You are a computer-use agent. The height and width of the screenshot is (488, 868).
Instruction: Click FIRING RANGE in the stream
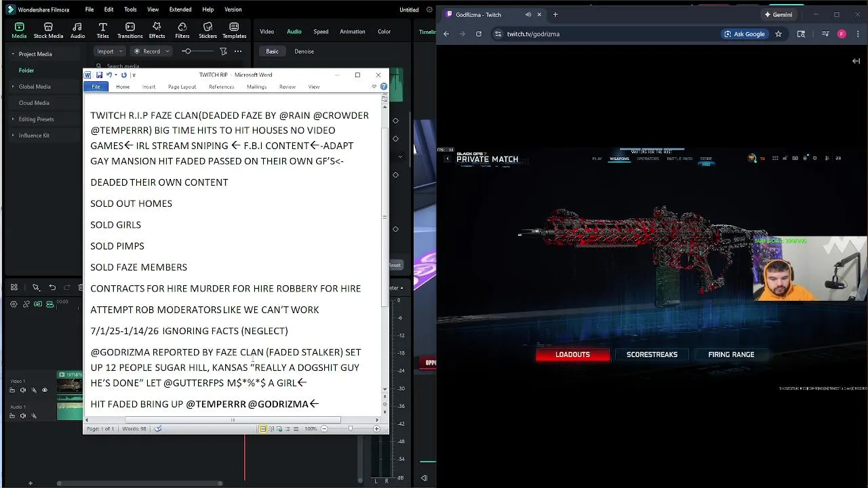coord(731,354)
